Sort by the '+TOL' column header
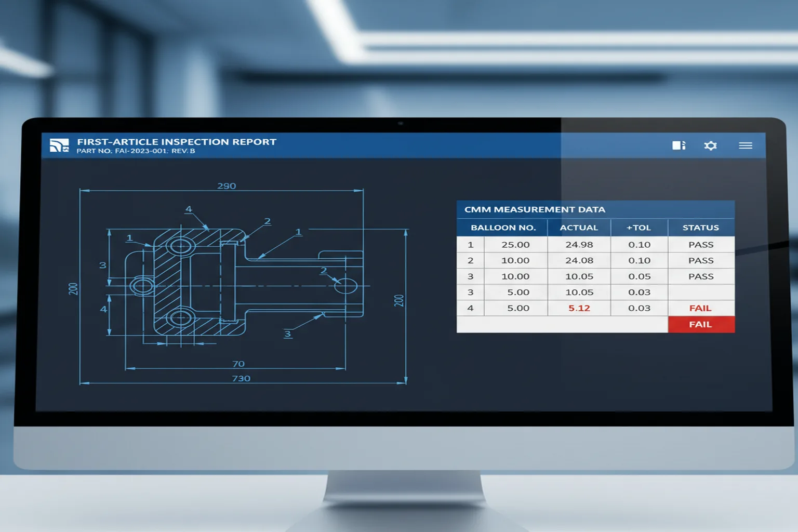The height and width of the screenshot is (532, 798). 639,228
